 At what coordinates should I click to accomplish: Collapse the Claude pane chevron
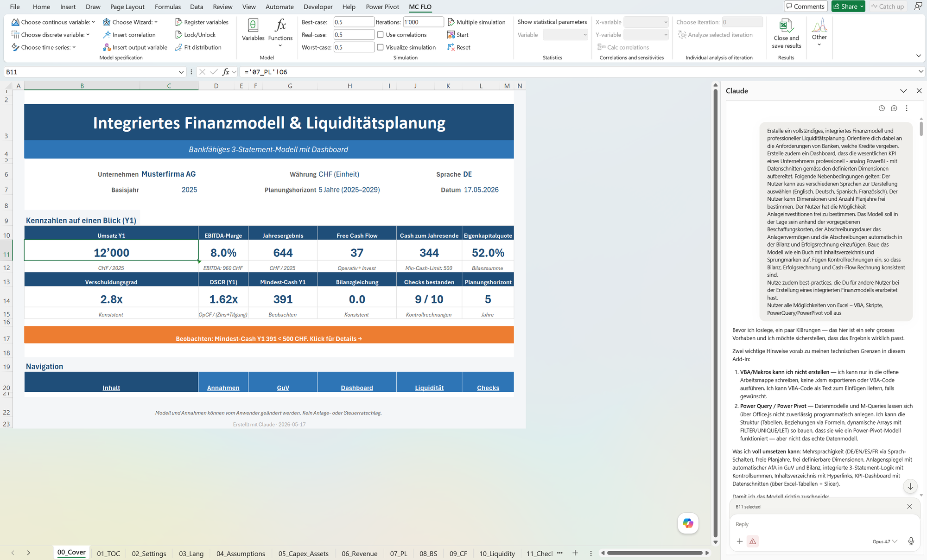[903, 91]
